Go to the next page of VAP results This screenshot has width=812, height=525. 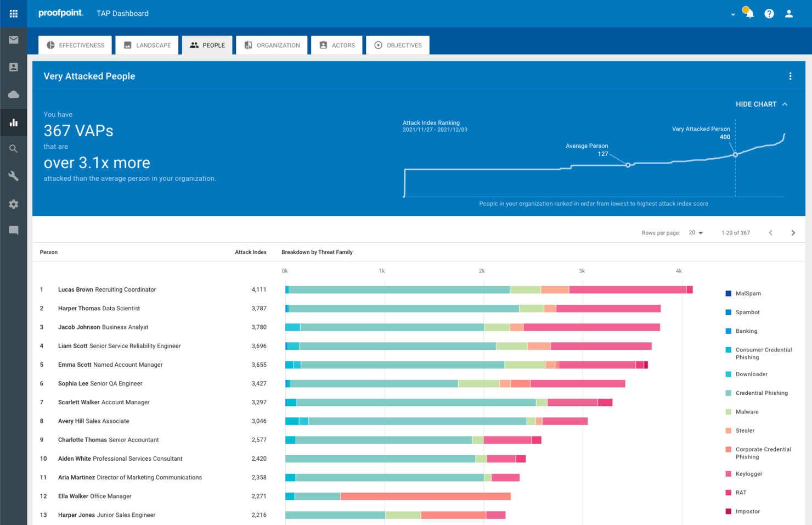click(x=793, y=232)
